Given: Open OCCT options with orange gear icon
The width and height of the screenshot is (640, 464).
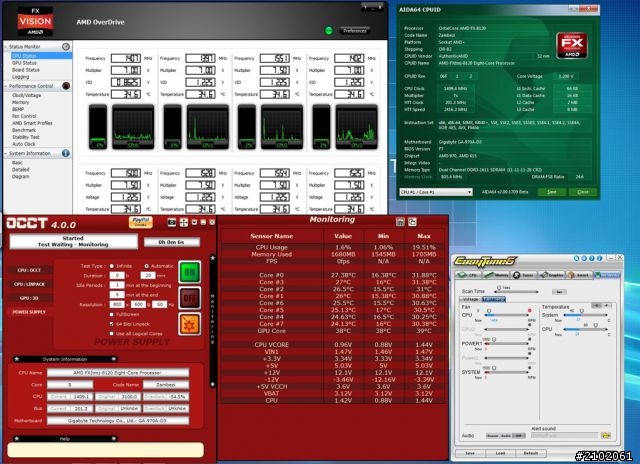Looking at the screenshot, I should coord(190,324).
